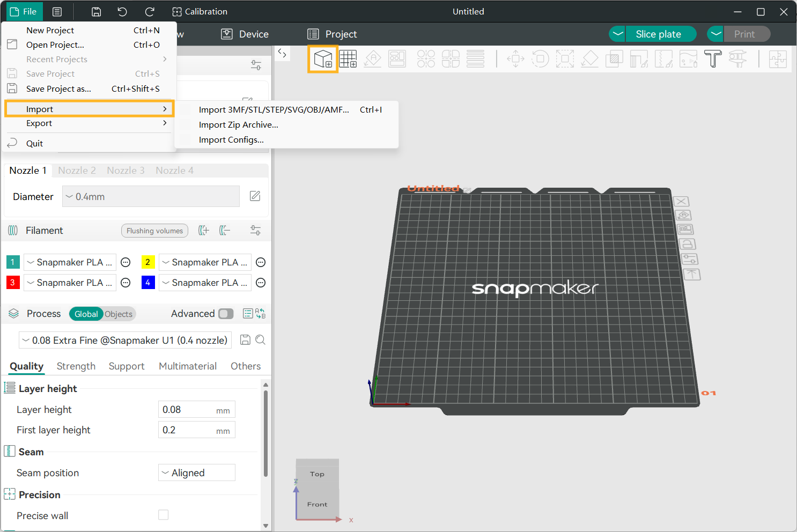
Task: Choose Import Zip Archive from the Import submenu
Action: pyautogui.click(x=239, y=124)
